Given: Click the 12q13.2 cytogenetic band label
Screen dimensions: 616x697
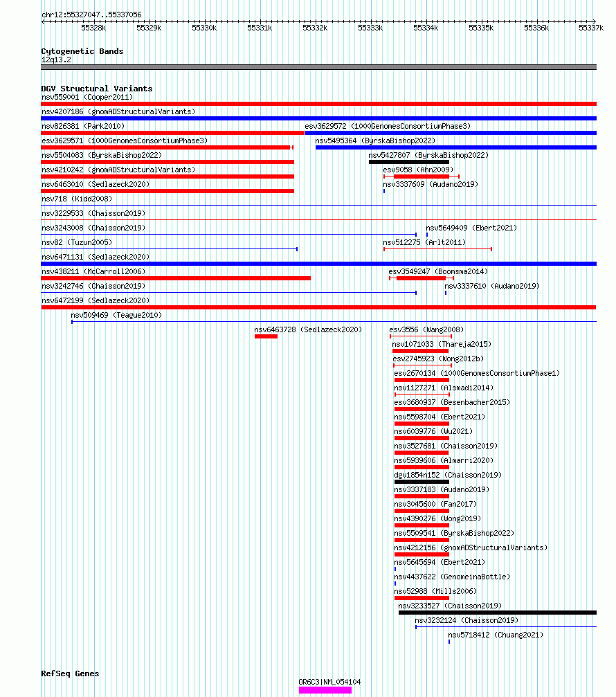Looking at the screenshot, I should point(56,60).
